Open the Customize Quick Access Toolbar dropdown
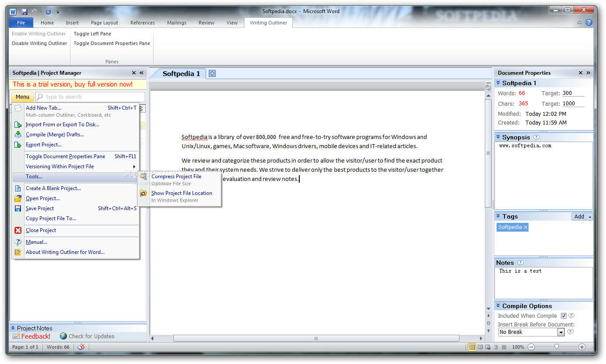The height and width of the screenshot is (364, 606). [x=58, y=12]
